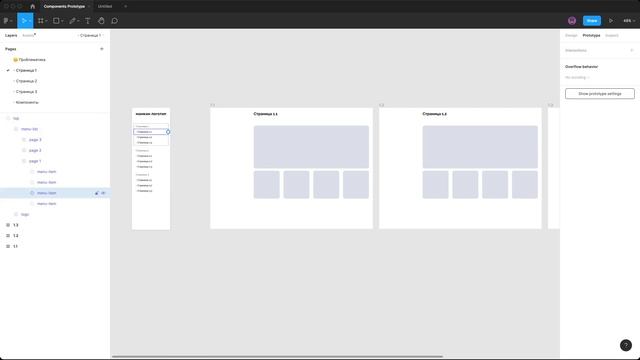Select the page 2 layer
640x360 pixels.
pos(35,150)
